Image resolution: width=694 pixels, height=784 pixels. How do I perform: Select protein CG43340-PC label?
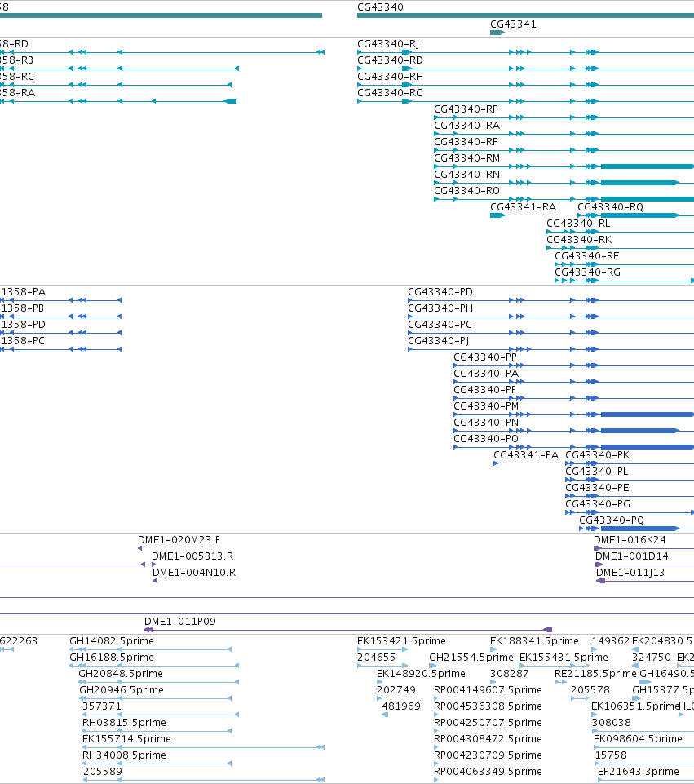[440, 325]
